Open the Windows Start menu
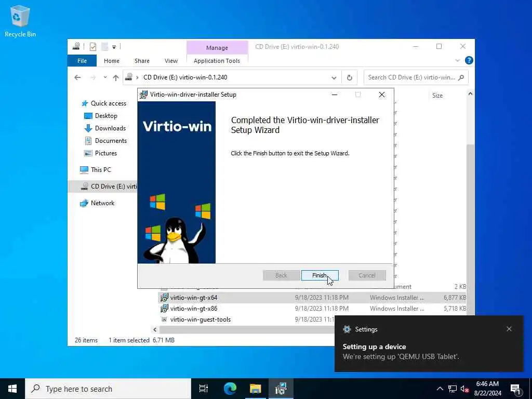Image resolution: width=532 pixels, height=399 pixels. click(12, 389)
